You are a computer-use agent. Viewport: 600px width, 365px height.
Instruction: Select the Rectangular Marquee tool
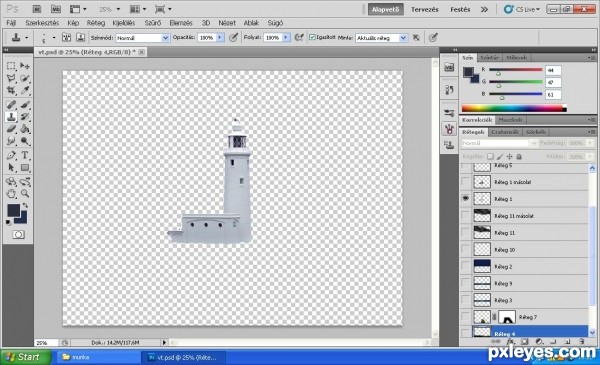[x=11, y=66]
